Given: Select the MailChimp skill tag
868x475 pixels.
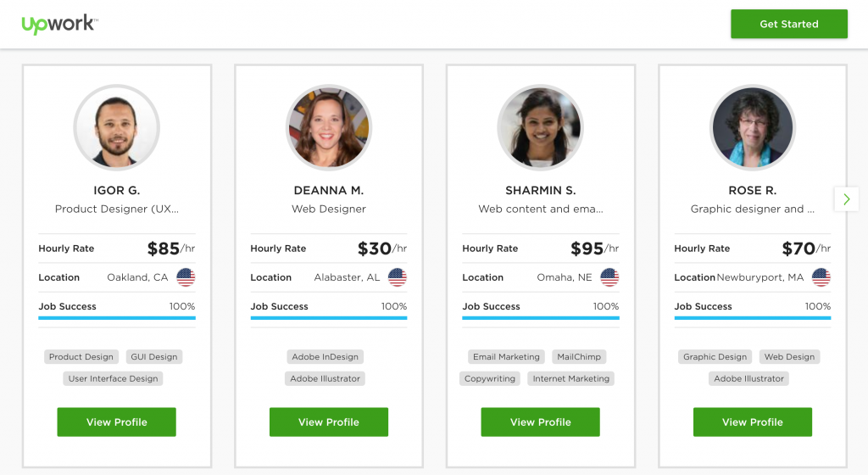Looking at the screenshot, I should [579, 357].
